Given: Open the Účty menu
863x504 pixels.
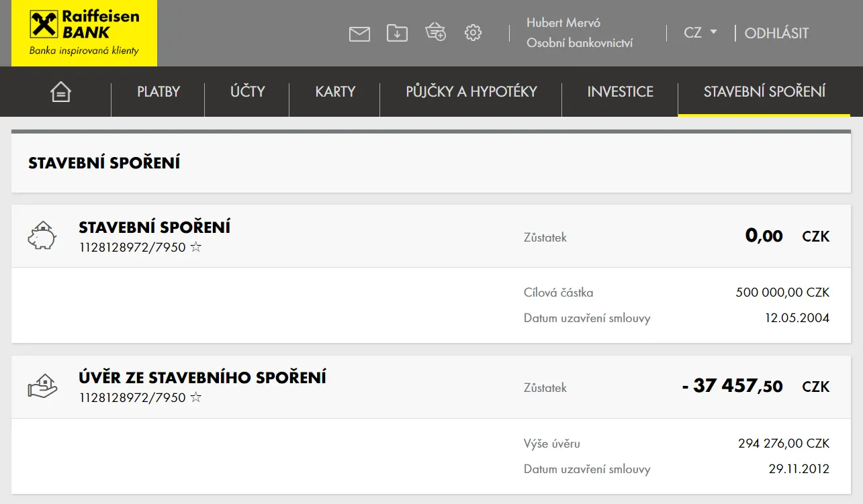Looking at the screenshot, I should 247,92.
